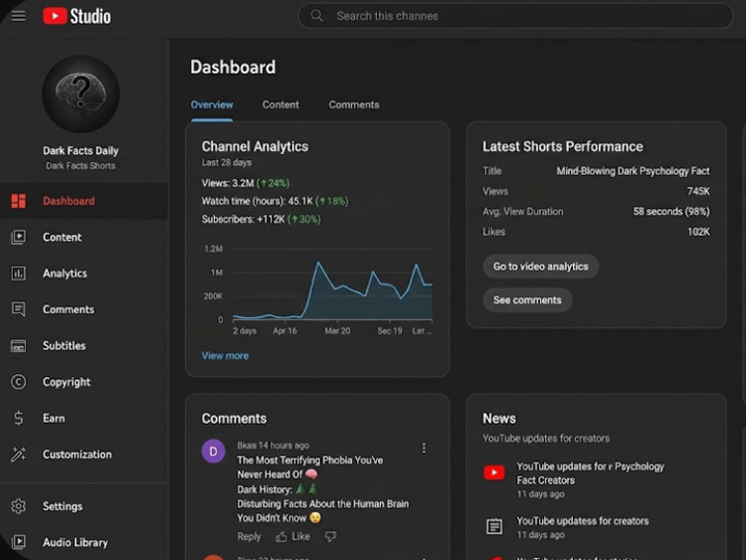Image resolution: width=746 pixels, height=560 pixels.
Task: Click the Watch time 45.1K statistic
Action: point(275,201)
